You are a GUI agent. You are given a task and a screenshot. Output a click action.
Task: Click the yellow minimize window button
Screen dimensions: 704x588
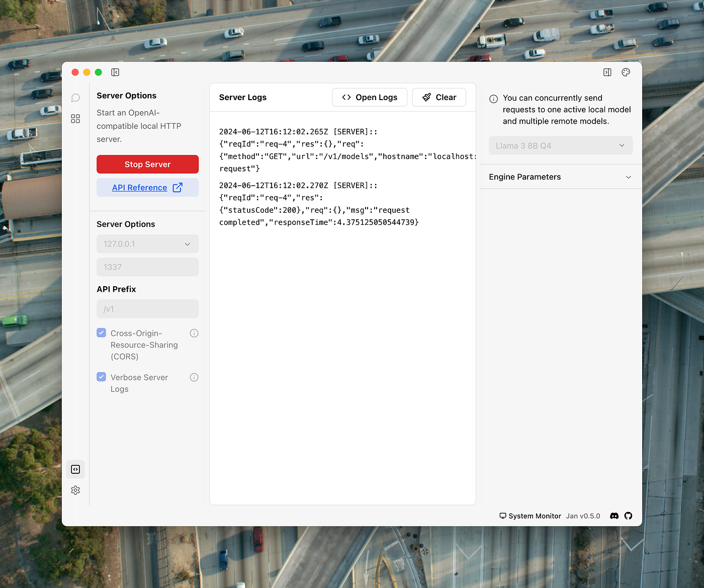pos(87,72)
